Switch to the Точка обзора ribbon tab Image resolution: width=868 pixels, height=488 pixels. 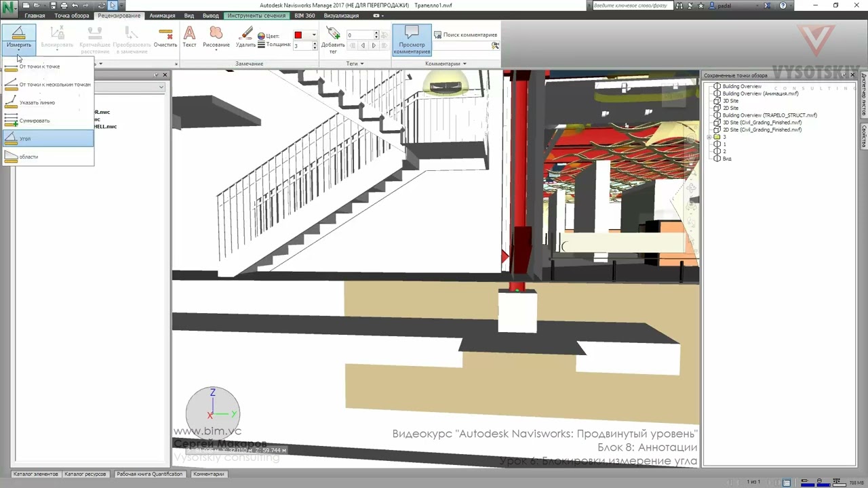point(72,16)
